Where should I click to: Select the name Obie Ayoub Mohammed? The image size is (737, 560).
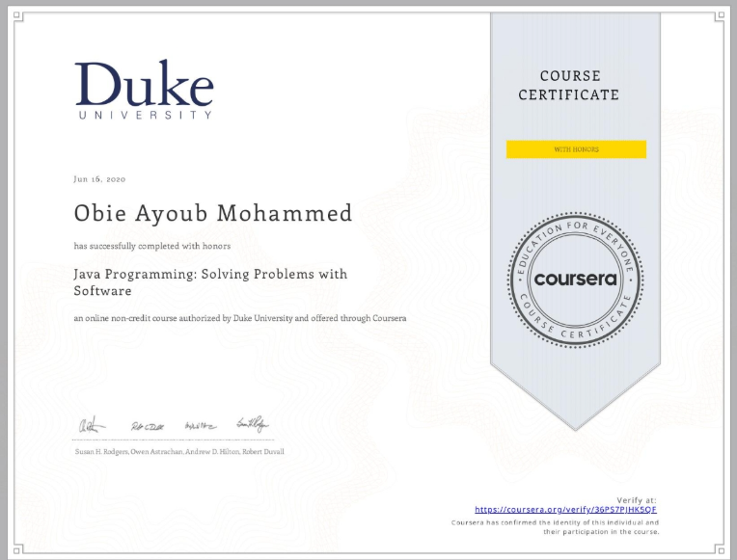point(213,213)
